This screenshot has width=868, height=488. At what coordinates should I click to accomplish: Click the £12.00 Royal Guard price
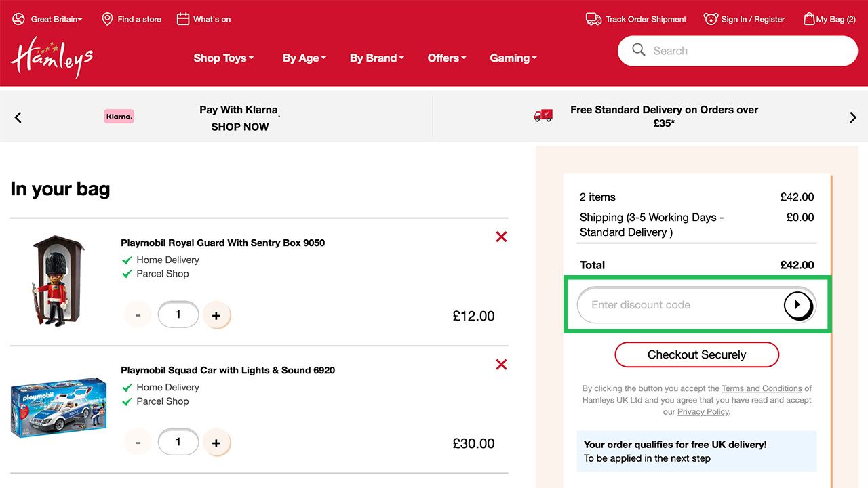click(x=474, y=316)
